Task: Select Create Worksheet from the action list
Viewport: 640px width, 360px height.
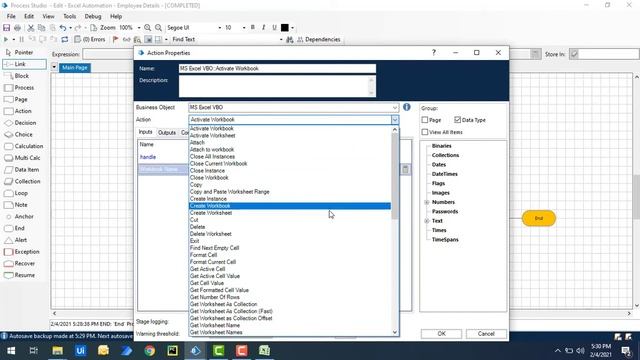Action: coord(290,213)
